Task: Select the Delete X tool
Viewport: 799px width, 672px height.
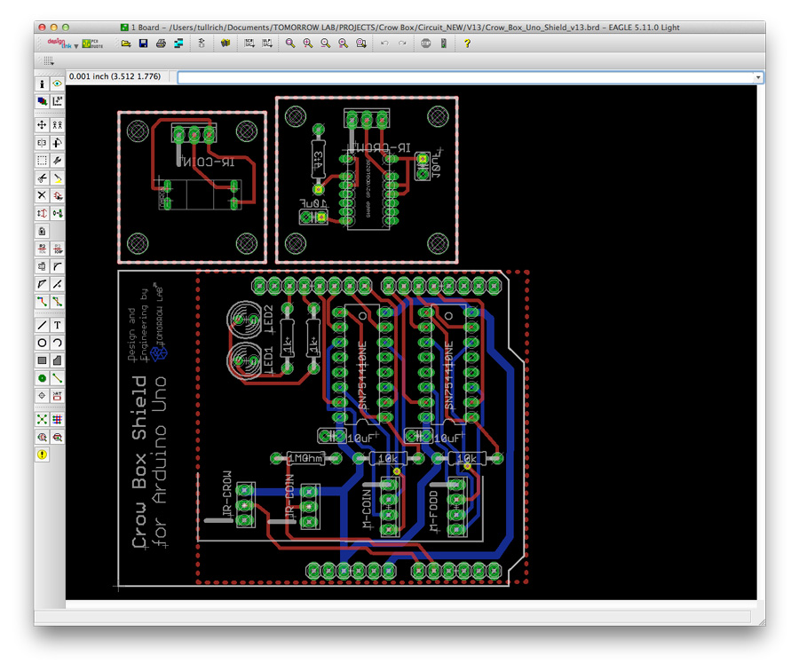Action: pos(42,195)
